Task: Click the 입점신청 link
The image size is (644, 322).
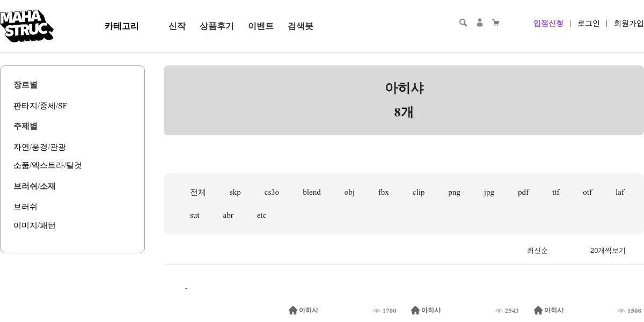Action: pos(548,23)
